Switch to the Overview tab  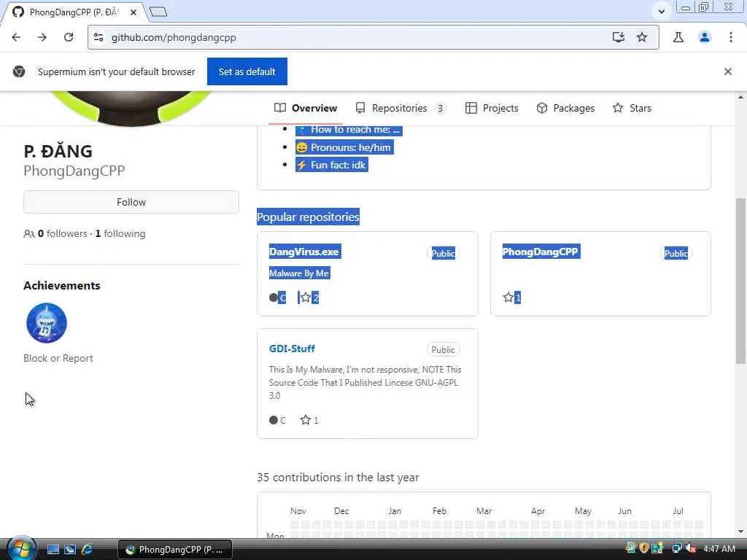[306, 108]
